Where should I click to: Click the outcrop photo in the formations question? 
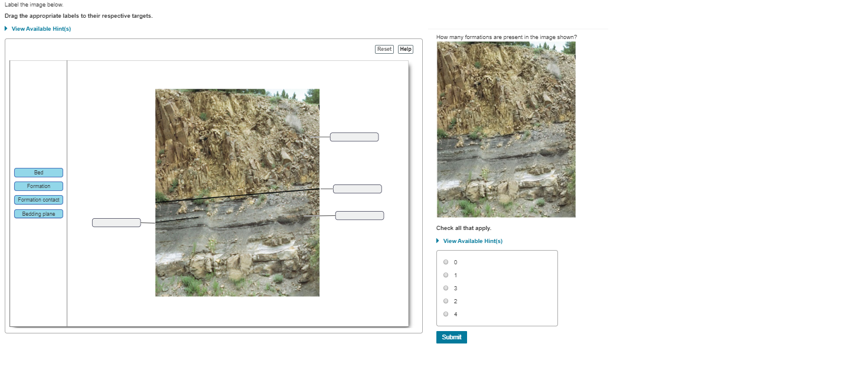coord(505,129)
